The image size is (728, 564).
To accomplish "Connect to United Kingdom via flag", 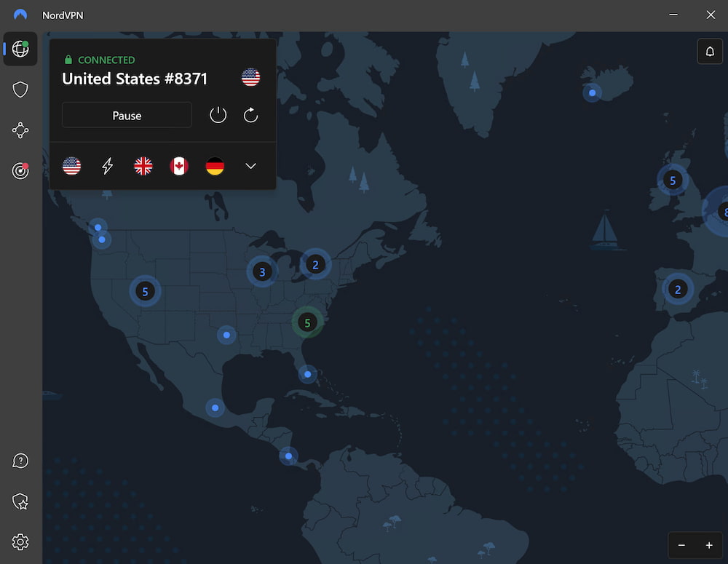I will click(143, 166).
